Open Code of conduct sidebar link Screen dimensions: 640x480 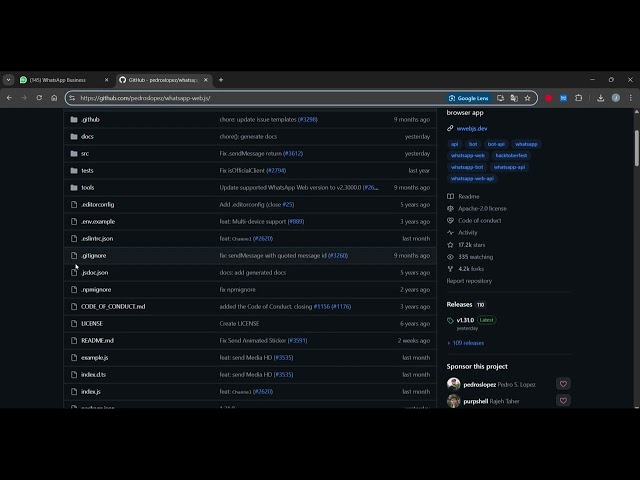480,220
